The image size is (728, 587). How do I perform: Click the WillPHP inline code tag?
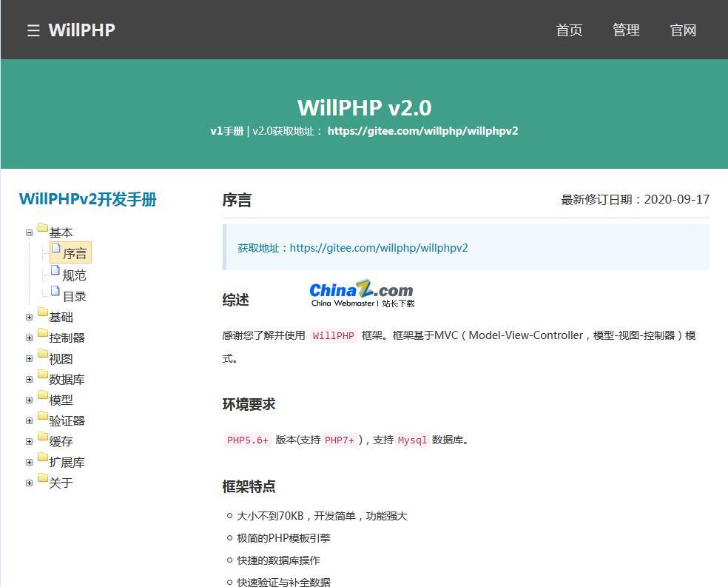334,335
